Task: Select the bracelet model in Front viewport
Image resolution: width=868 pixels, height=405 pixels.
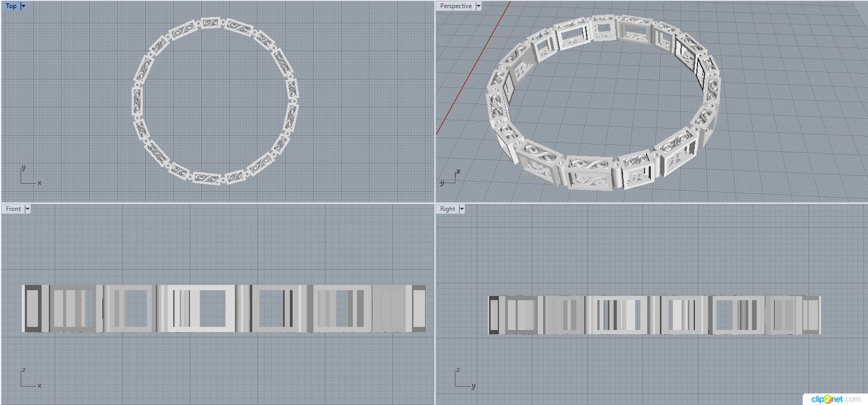Action: 224,309
